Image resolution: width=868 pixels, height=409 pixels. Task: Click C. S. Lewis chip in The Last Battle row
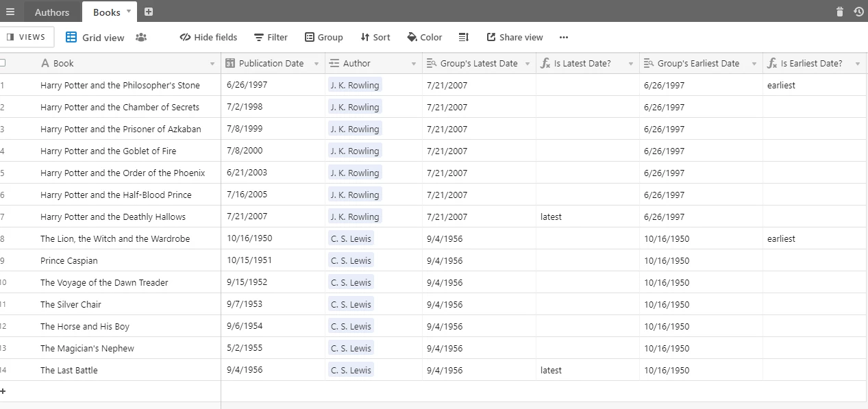[351, 370]
